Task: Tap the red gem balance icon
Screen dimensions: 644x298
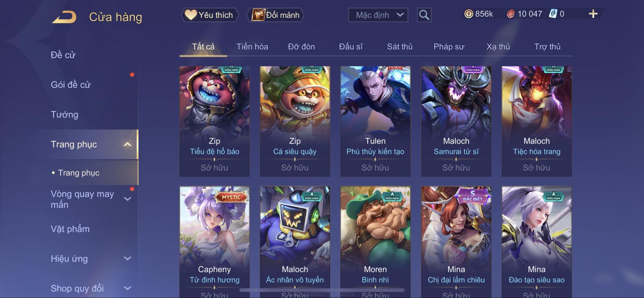Action: [x=511, y=14]
